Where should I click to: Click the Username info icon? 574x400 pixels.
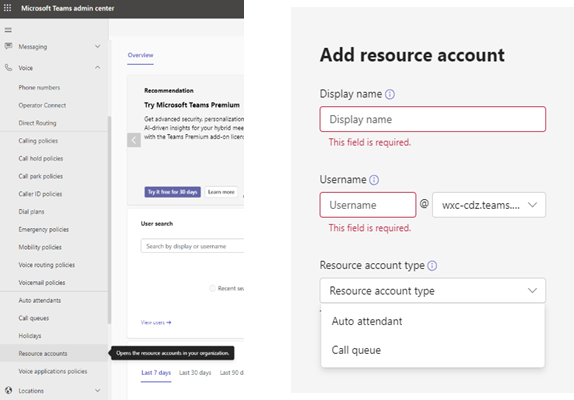click(374, 180)
